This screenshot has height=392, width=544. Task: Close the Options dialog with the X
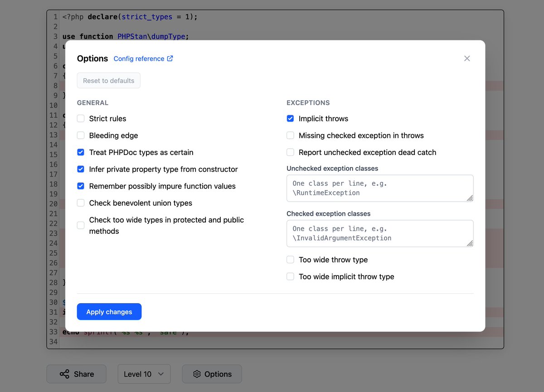click(x=467, y=58)
